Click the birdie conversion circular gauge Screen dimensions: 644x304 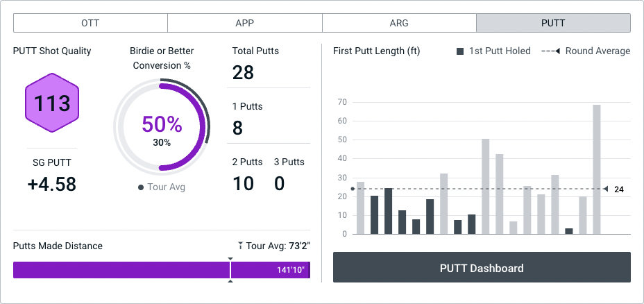click(161, 126)
